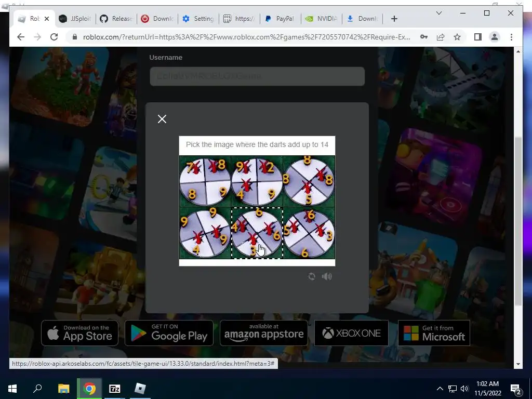Open Windows taskbar search
The height and width of the screenshot is (399, 532).
[x=37, y=389]
